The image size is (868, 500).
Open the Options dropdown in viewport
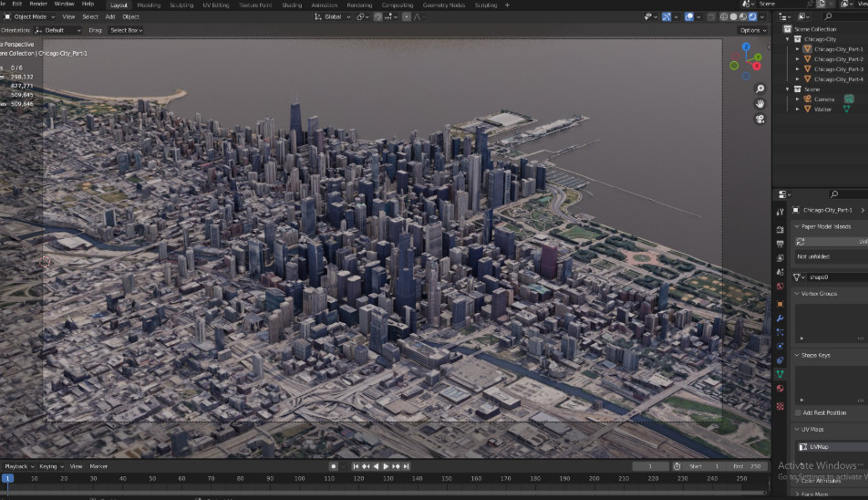753,30
